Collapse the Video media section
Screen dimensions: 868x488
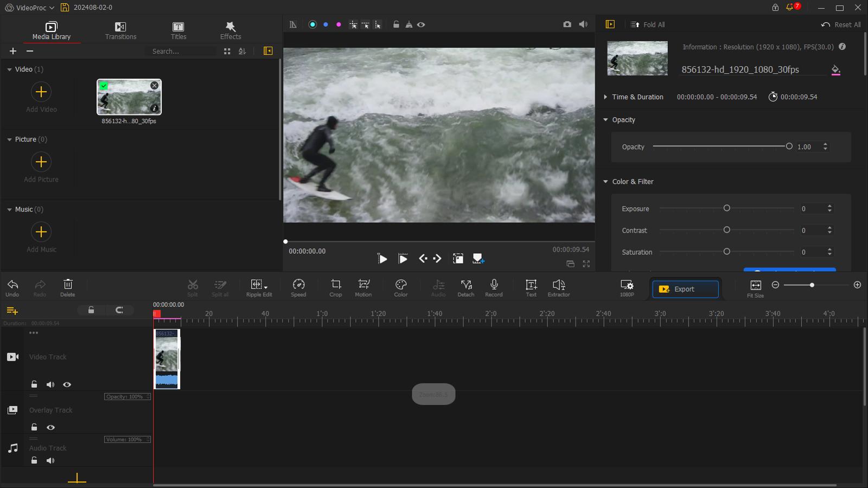(x=9, y=69)
